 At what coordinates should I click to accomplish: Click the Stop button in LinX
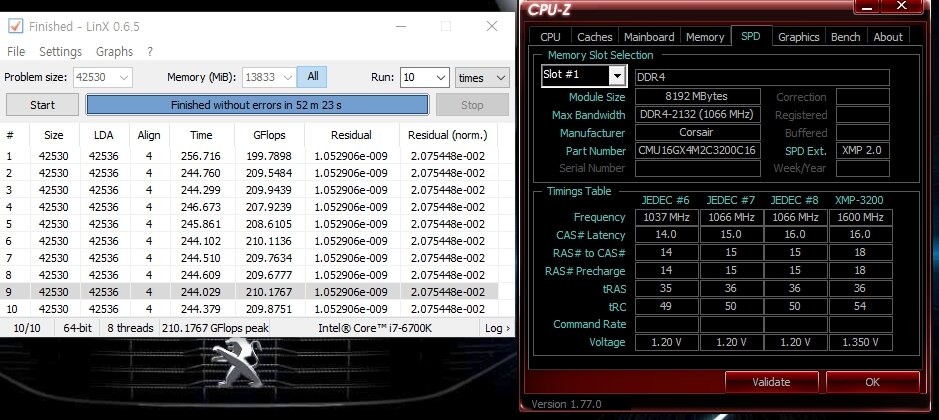pos(472,105)
